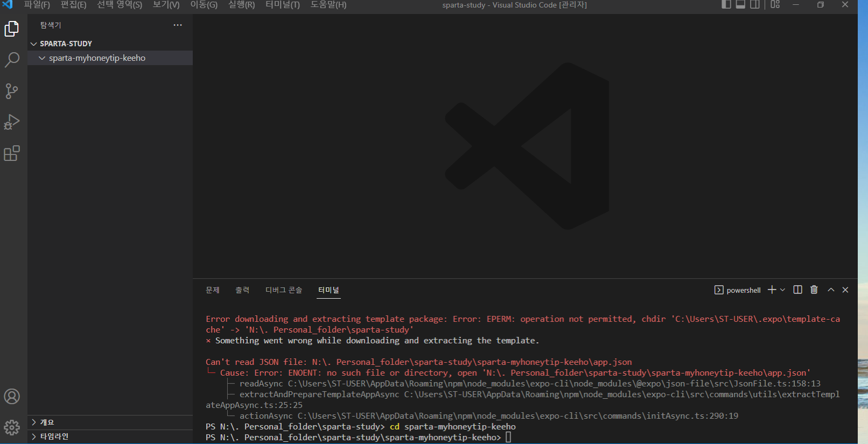The width and height of the screenshot is (868, 444).
Task: Open the 보기(V) menu
Action: pos(166,5)
